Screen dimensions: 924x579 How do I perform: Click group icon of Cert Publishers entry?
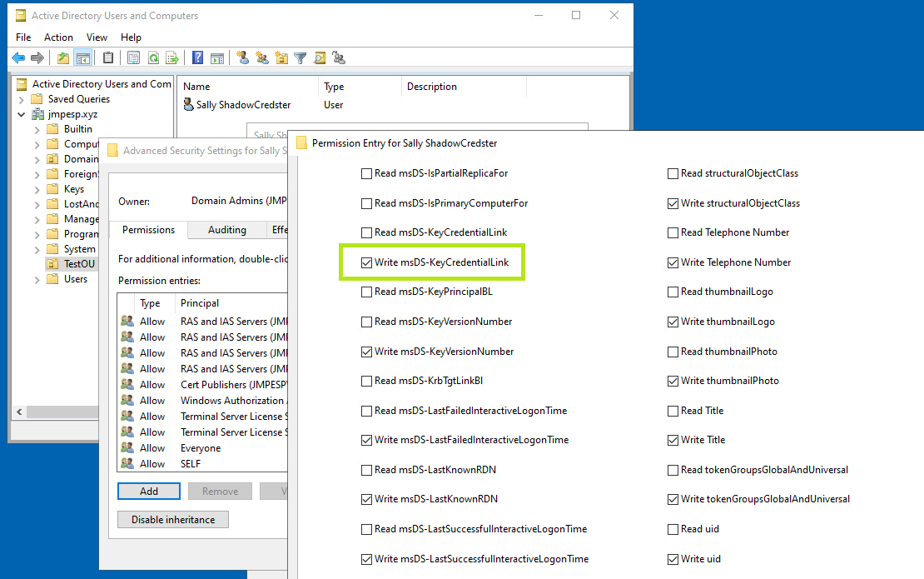click(x=127, y=384)
